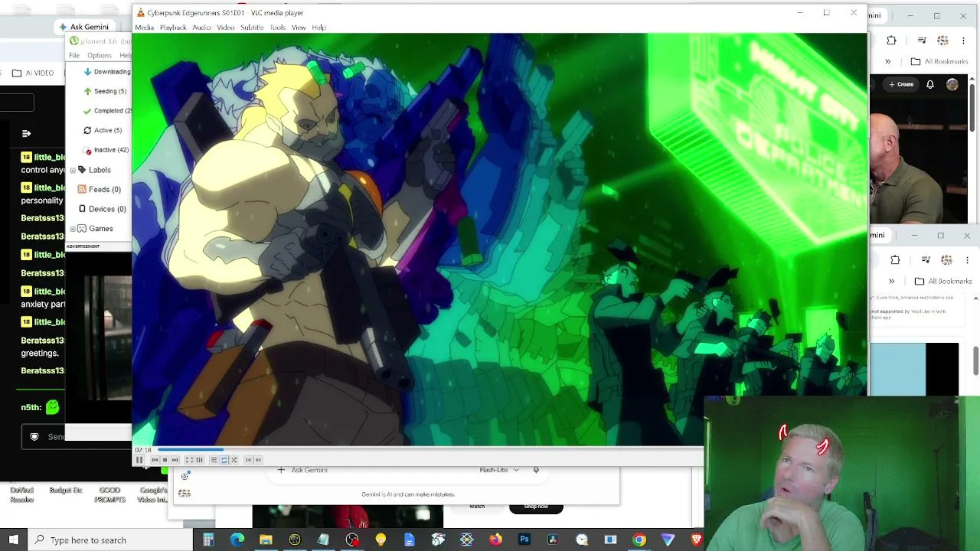Open three-dot menu in upper browser window
The image size is (980, 551).
(x=964, y=41)
